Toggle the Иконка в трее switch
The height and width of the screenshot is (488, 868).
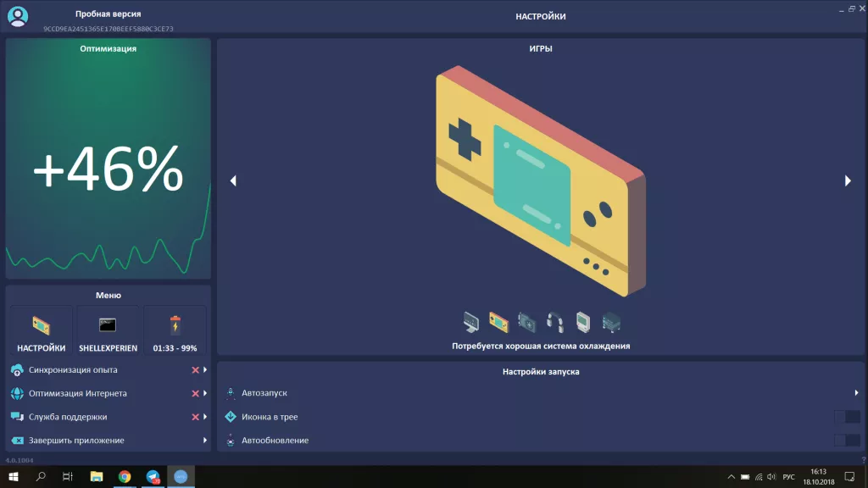coord(847,417)
